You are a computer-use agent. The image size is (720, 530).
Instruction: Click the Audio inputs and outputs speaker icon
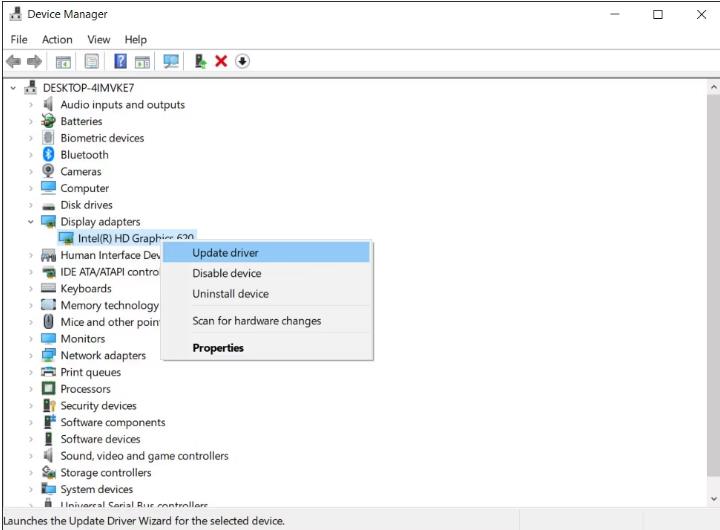pos(48,104)
